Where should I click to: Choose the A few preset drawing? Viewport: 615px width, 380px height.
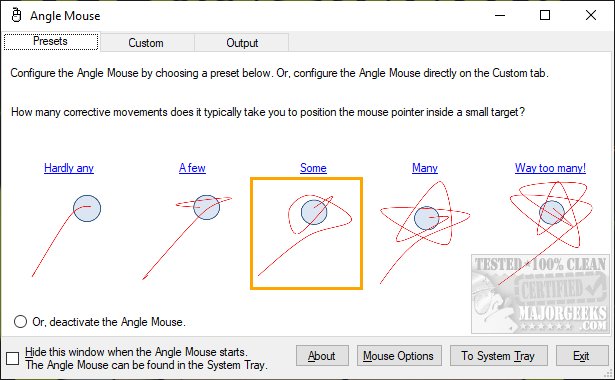[x=187, y=236]
